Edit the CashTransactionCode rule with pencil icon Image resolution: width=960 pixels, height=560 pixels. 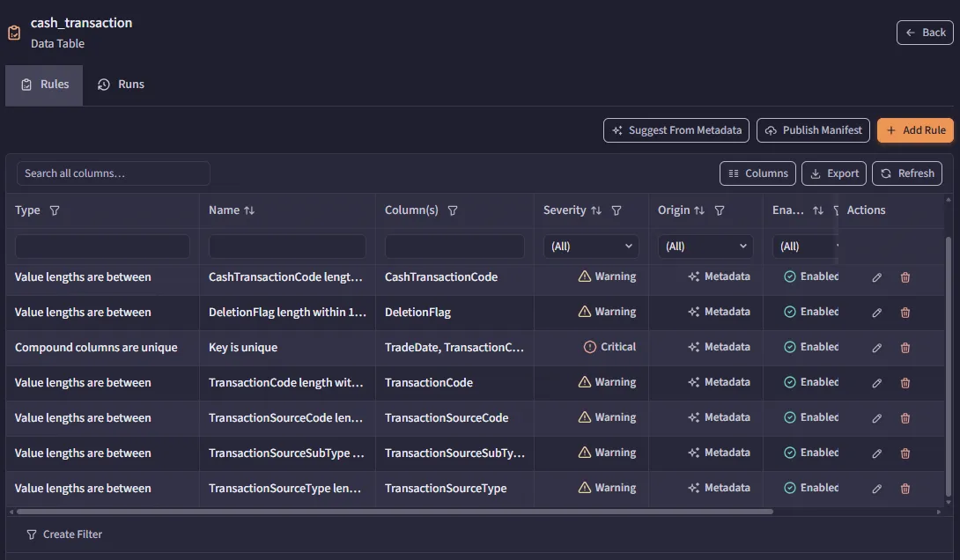point(876,277)
